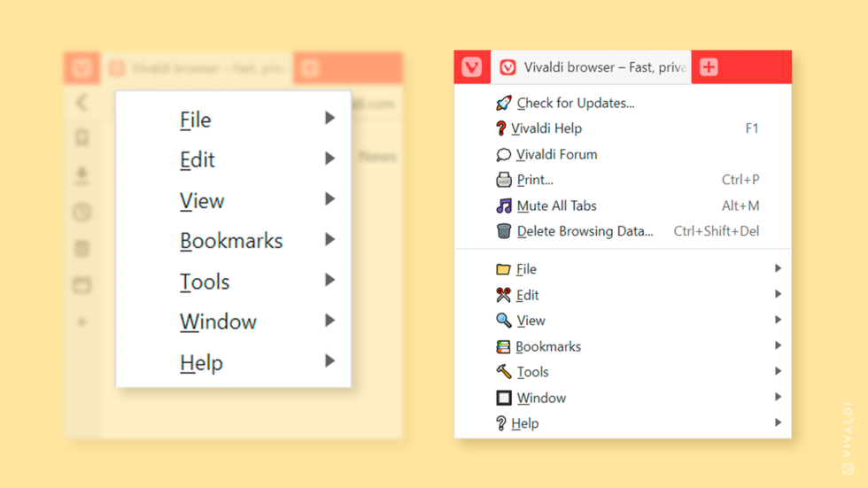
Task: Click the Alt+M shortcut text
Action: [x=740, y=205]
